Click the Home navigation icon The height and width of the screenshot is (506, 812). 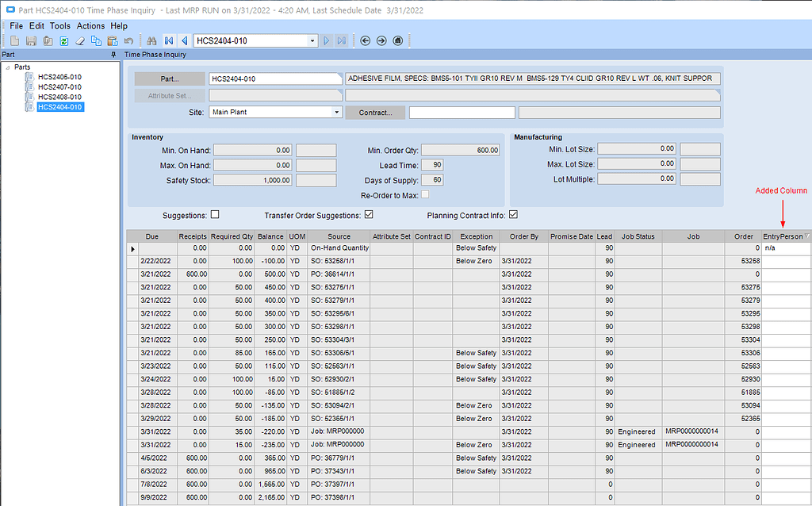[397, 40]
